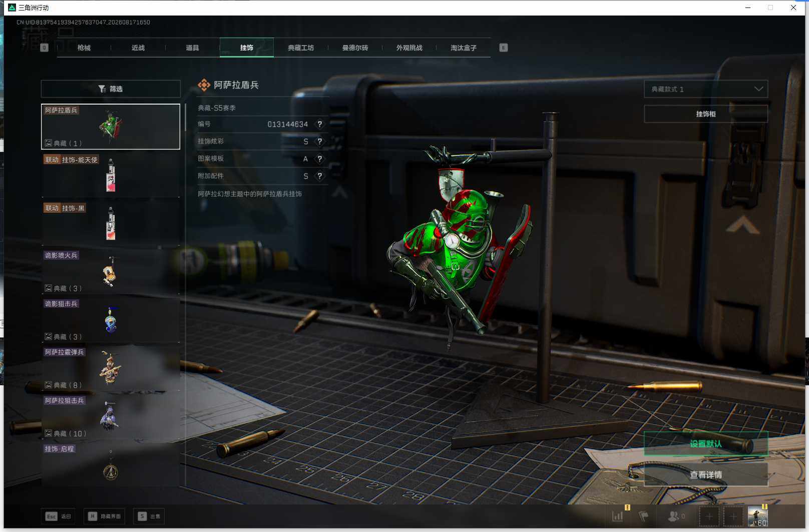Select the 阿萨拉盾兵 charm card
Screen dimensions: 809x532
pos(111,127)
